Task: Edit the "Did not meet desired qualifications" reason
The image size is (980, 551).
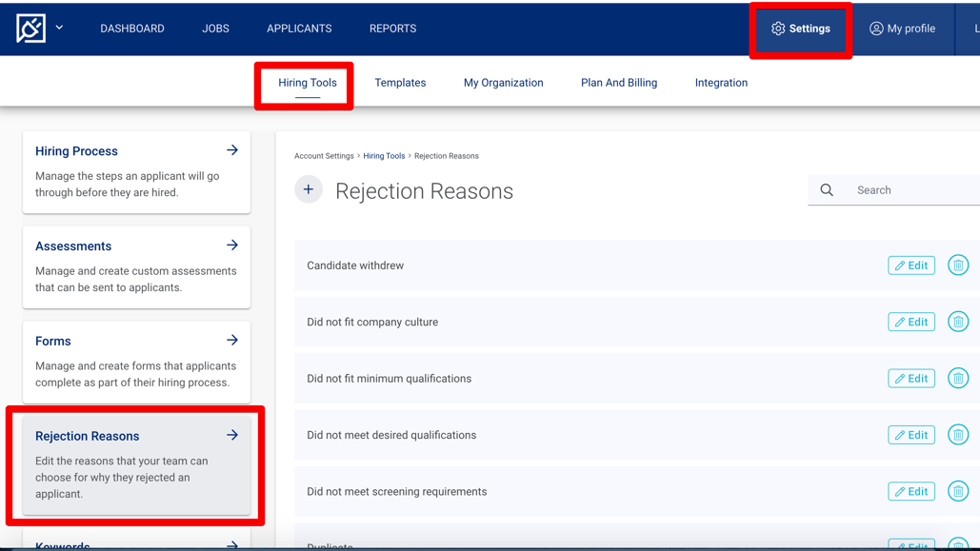Action: 910,435
